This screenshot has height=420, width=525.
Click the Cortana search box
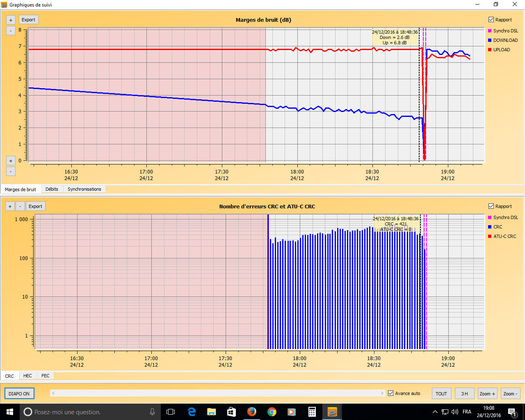[90, 412]
